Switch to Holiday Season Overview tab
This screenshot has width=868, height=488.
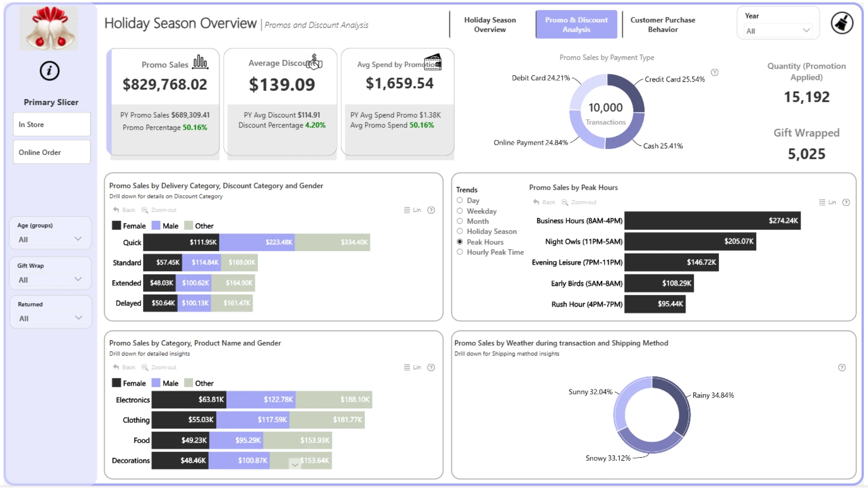point(490,24)
